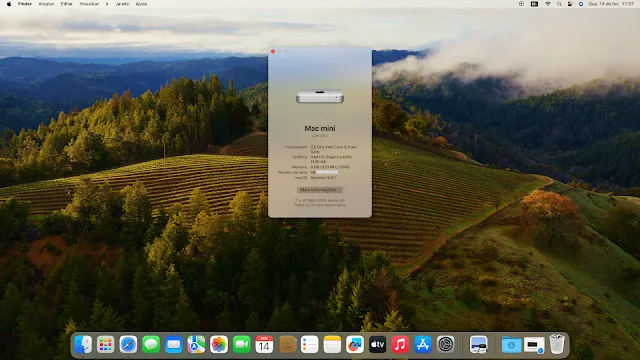Open System Settings gear in Dock
Image resolution: width=640 pixels, height=360 pixels.
click(x=445, y=344)
